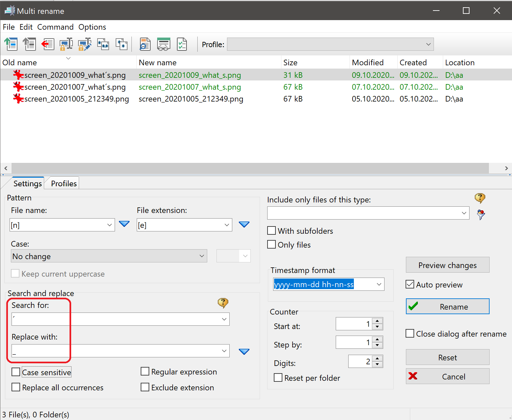
Task: Click the padlock with pencil toolbar icon
Action: (85, 44)
